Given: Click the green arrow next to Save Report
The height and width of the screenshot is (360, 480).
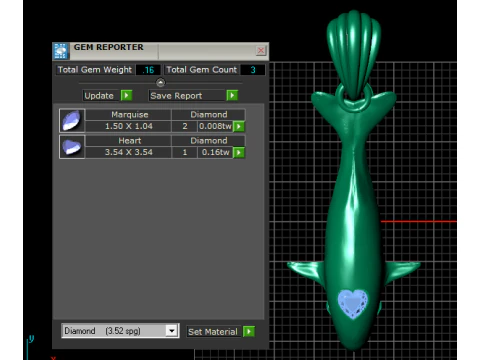Looking at the screenshot, I should [232, 96].
